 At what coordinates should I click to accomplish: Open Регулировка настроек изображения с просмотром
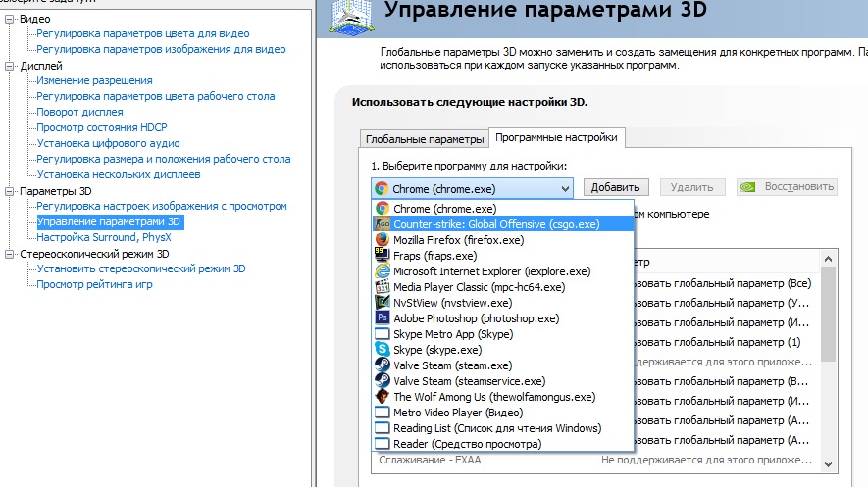(x=162, y=206)
